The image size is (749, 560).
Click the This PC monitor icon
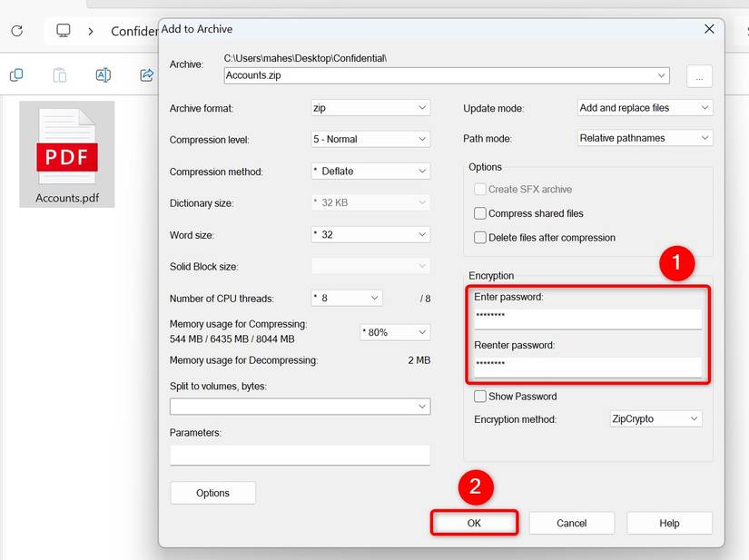click(63, 31)
